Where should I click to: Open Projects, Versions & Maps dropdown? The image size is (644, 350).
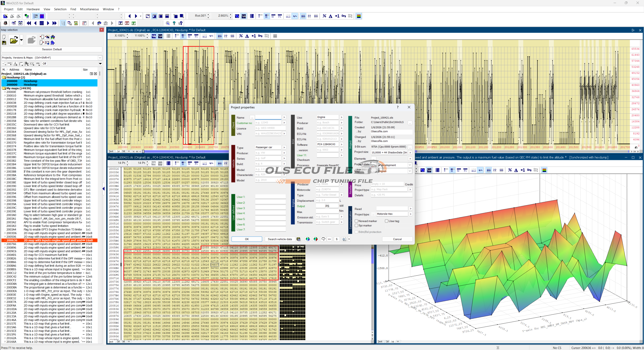(100, 58)
